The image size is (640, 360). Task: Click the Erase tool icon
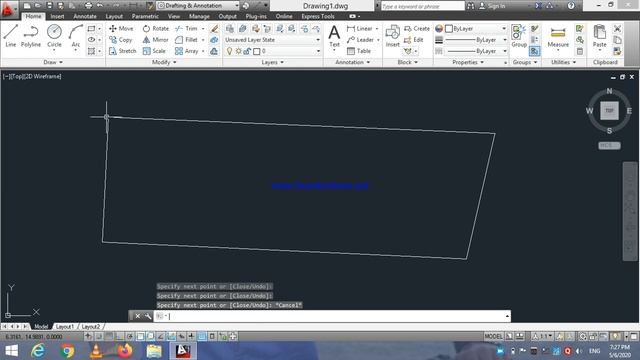click(214, 29)
